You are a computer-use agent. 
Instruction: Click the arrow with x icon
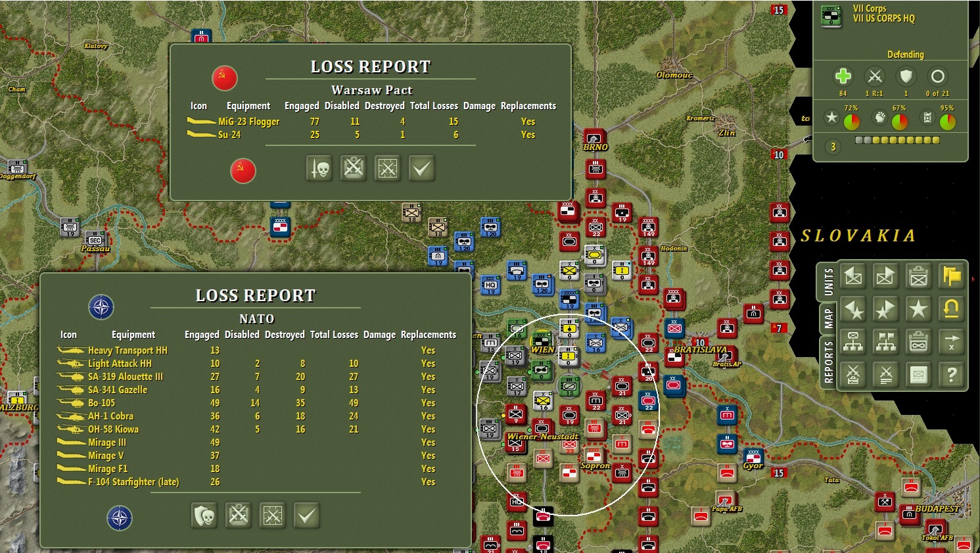(x=951, y=342)
